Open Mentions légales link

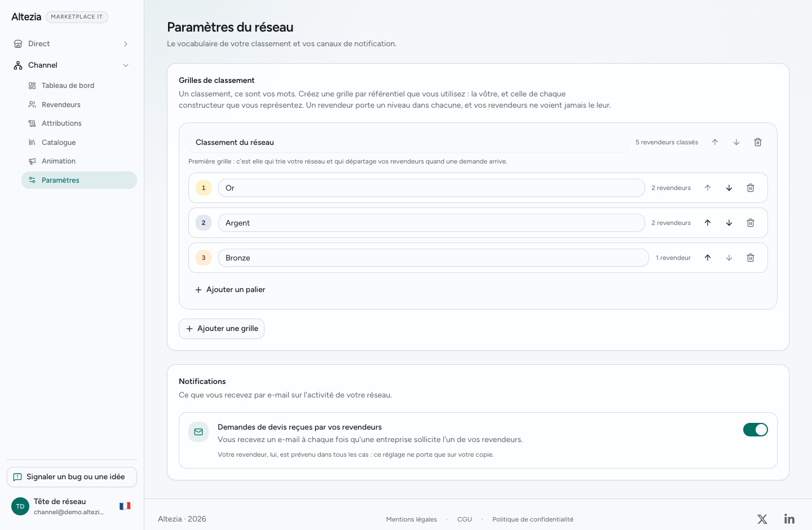coord(412,519)
